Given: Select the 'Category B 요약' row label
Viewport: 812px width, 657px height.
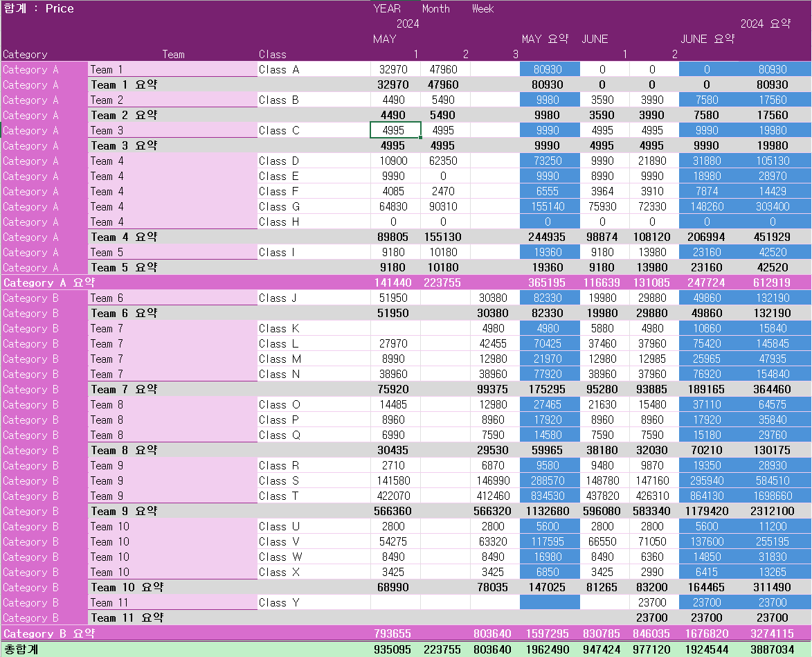Looking at the screenshot, I should (x=49, y=633).
